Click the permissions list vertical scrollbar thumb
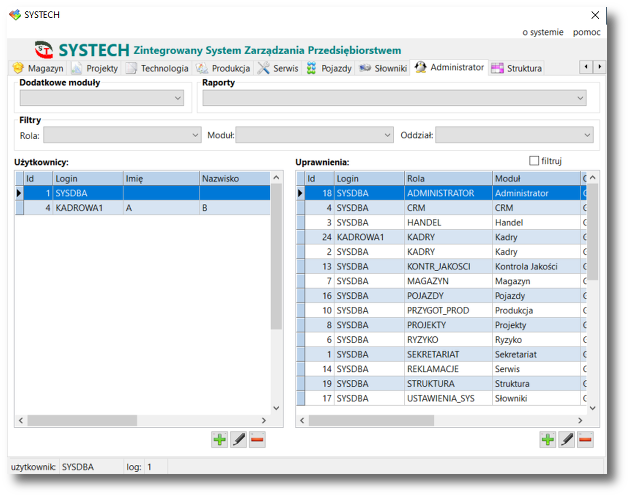The image size is (630, 497). coord(593,231)
